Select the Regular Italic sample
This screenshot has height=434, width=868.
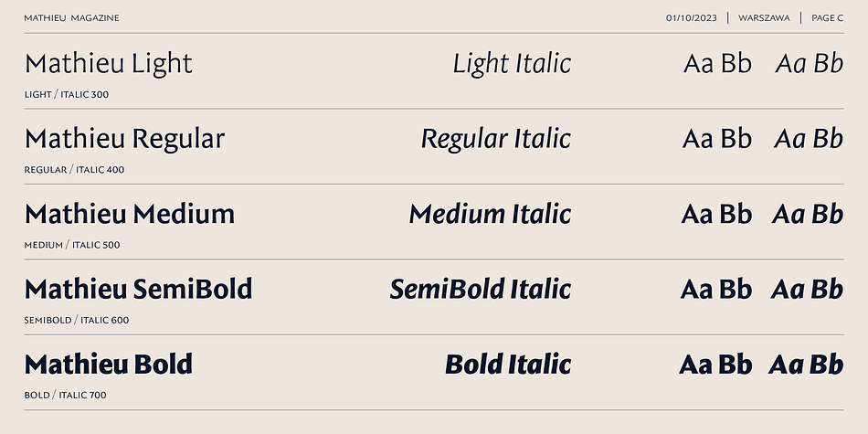pyautogui.click(x=496, y=139)
